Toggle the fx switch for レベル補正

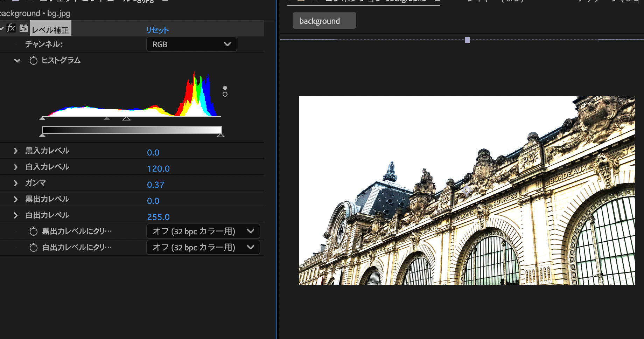pyautogui.click(x=11, y=28)
